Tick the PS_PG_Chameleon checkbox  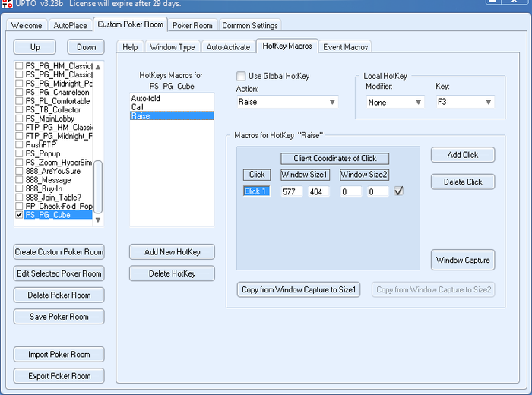point(19,92)
